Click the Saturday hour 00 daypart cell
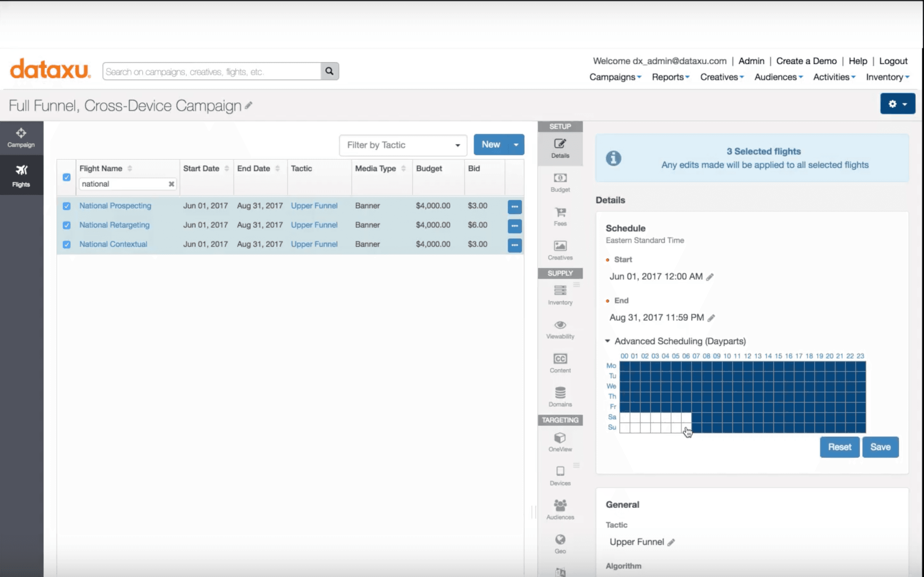Viewport: 924px width, 577px height. click(x=625, y=417)
